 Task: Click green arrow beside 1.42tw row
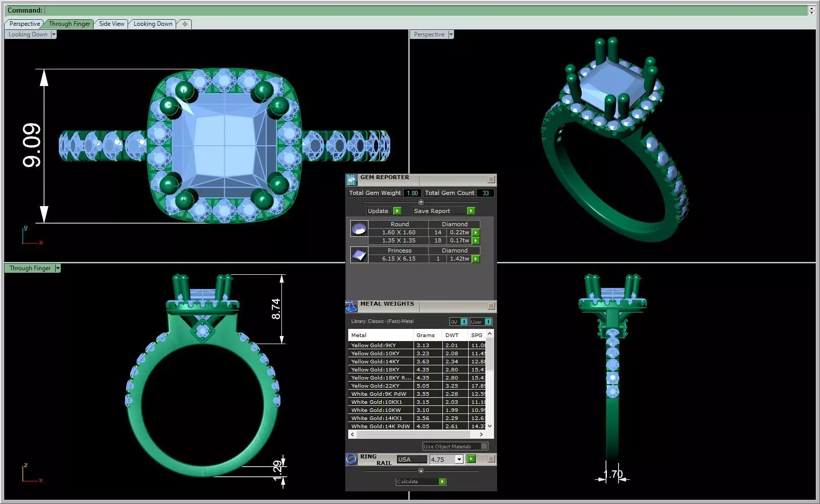476,259
